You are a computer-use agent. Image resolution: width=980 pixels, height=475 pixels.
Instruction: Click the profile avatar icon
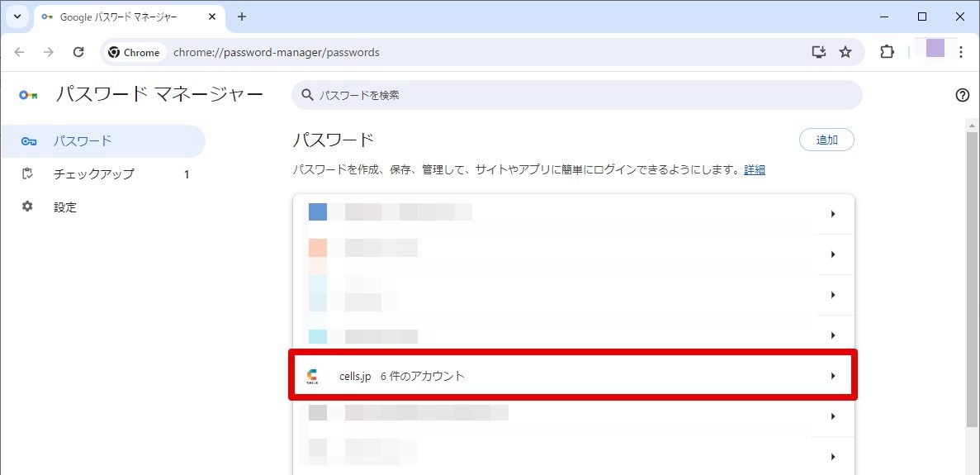point(935,48)
